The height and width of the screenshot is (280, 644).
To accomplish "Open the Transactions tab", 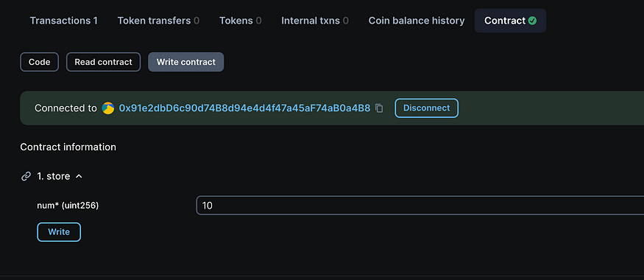I will tap(63, 21).
